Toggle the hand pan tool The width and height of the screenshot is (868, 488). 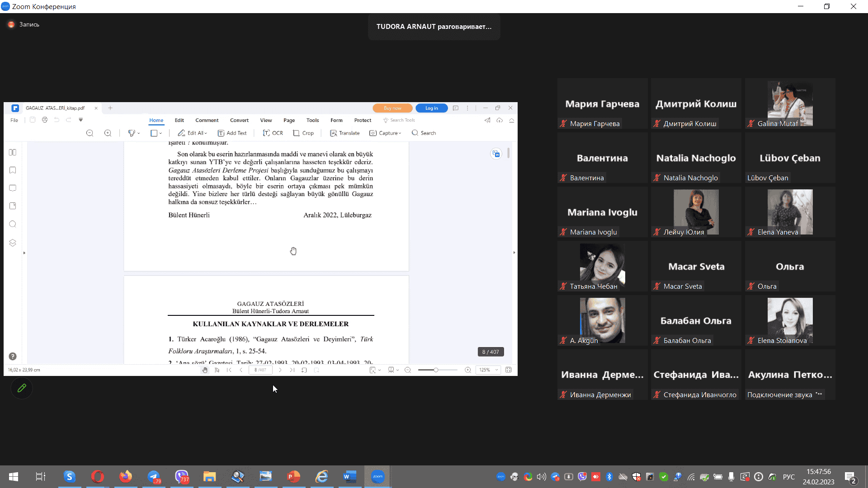[205, 370]
